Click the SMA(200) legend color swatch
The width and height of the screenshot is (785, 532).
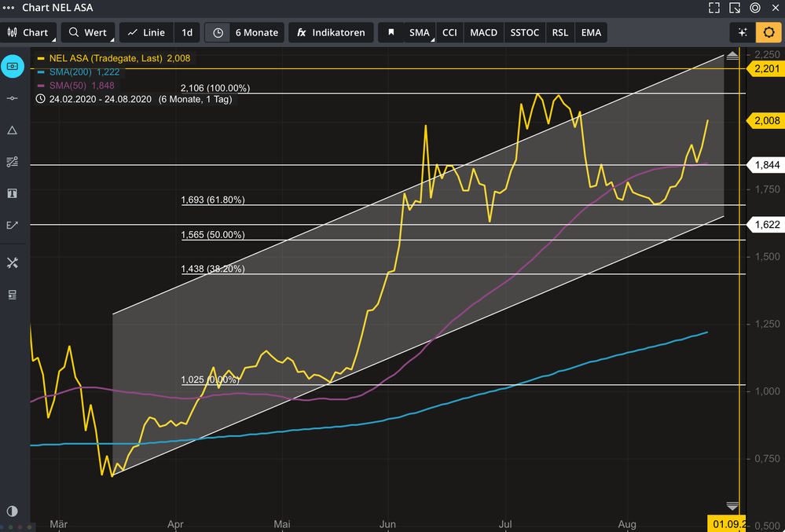point(41,72)
